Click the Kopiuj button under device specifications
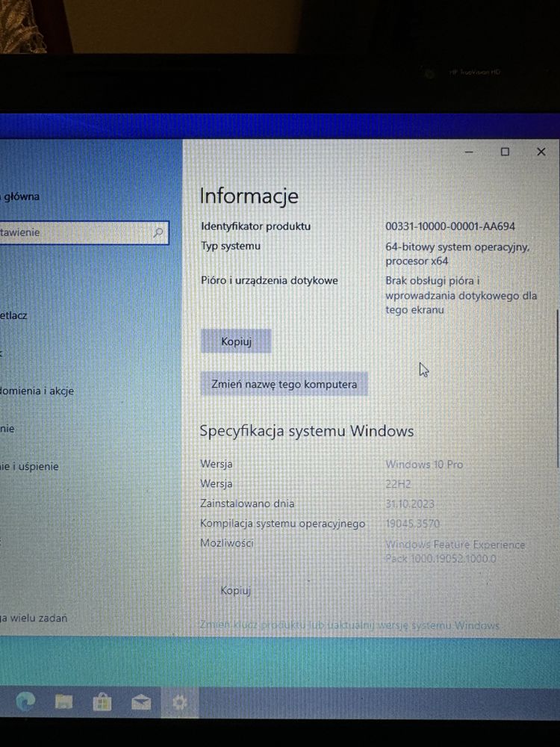The height and width of the screenshot is (747, 560). click(x=236, y=341)
